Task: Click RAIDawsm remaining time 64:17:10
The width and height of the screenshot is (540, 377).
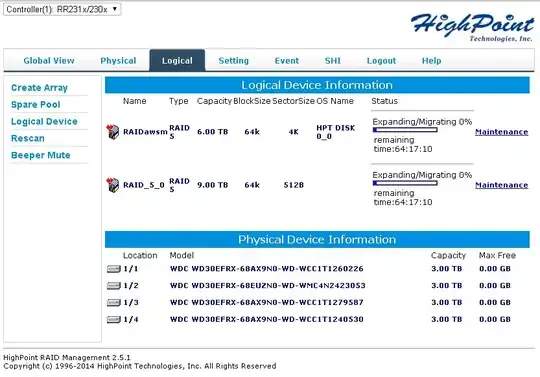Action: click(403, 145)
